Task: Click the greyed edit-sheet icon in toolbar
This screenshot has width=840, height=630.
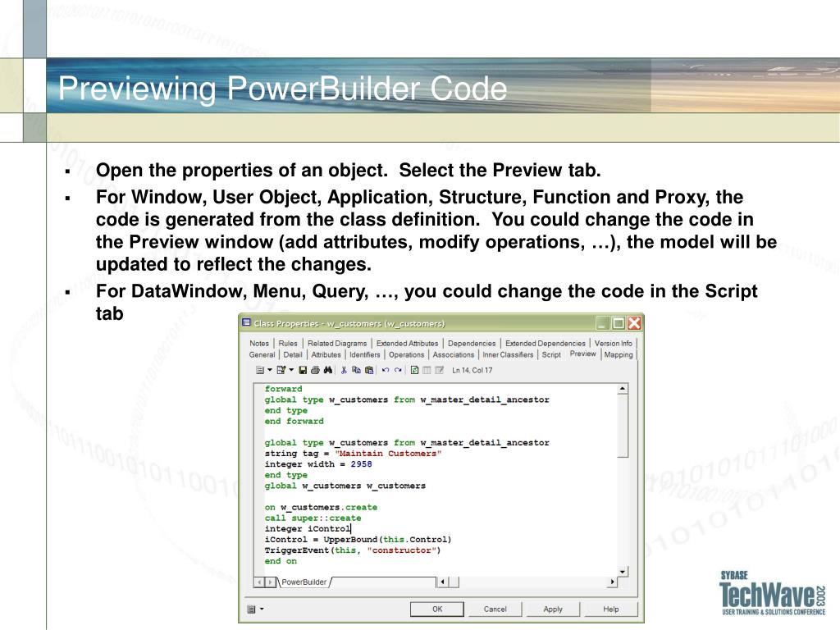Action: coord(440,370)
